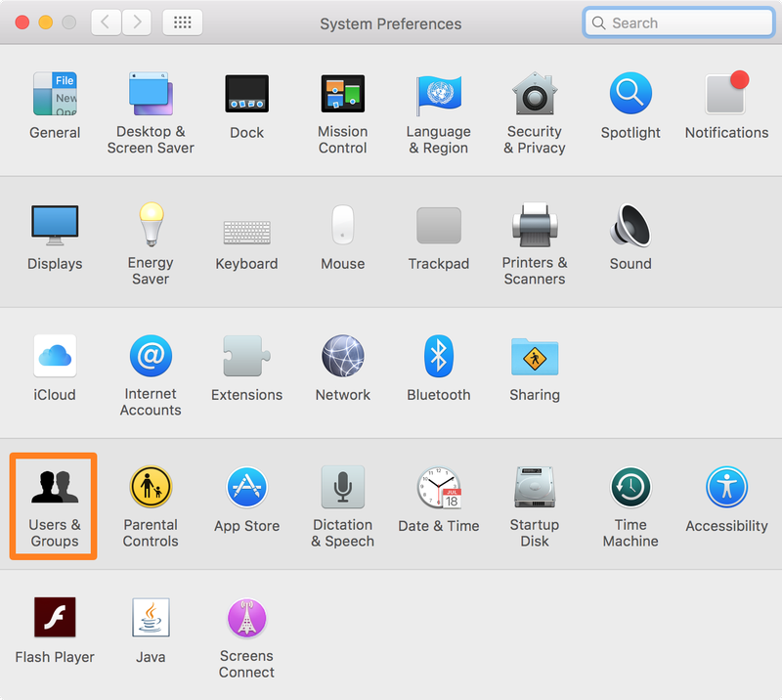Go forward using the right arrow button
Viewport: 782px width, 700px height.
pos(137,22)
